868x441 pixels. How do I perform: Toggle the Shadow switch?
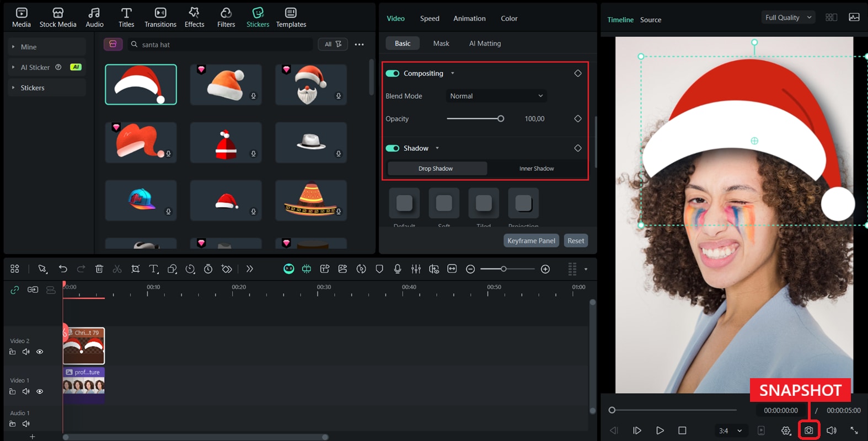(x=393, y=148)
